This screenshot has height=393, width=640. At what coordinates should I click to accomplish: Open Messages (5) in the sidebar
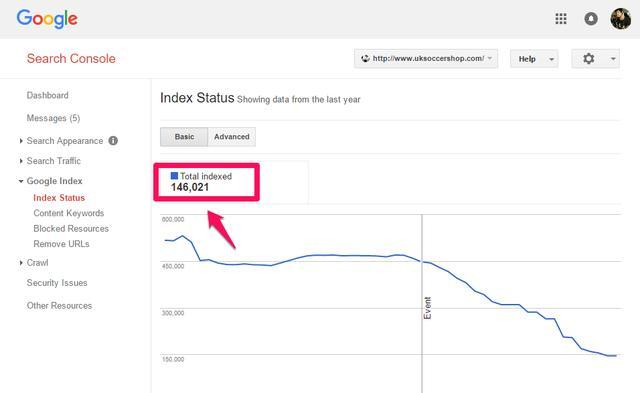click(53, 118)
